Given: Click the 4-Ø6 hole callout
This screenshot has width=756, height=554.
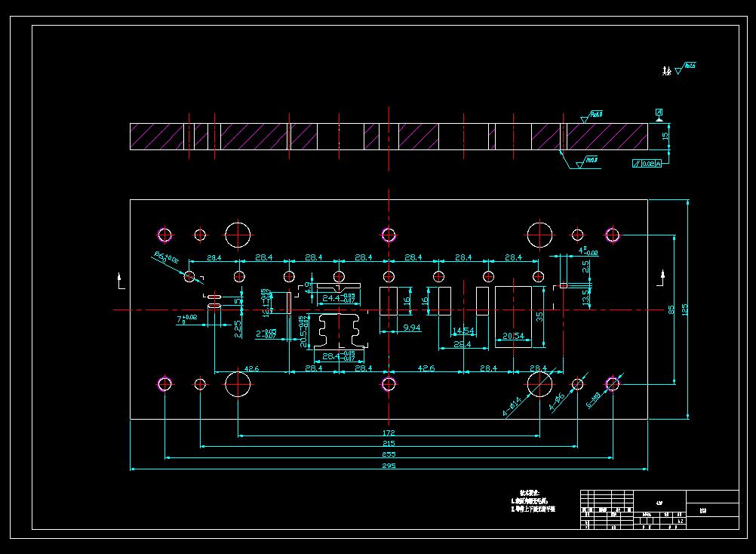Looking at the screenshot, I should [557, 402].
